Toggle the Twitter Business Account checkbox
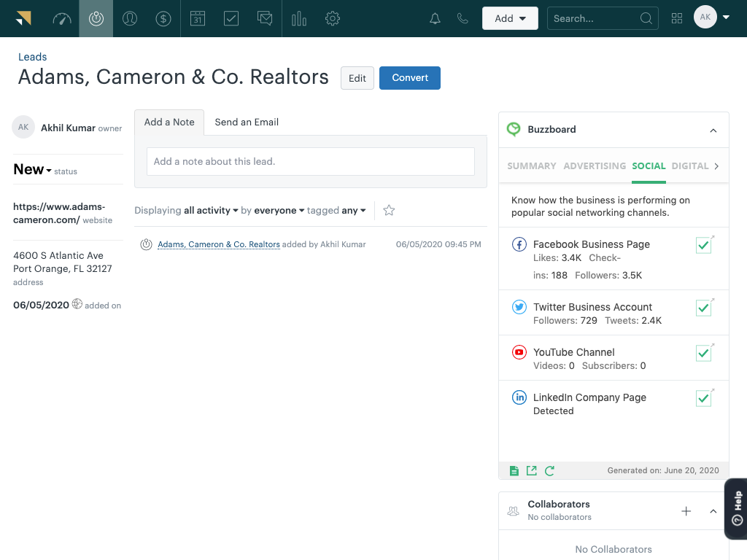747x560 pixels. pyautogui.click(x=703, y=308)
